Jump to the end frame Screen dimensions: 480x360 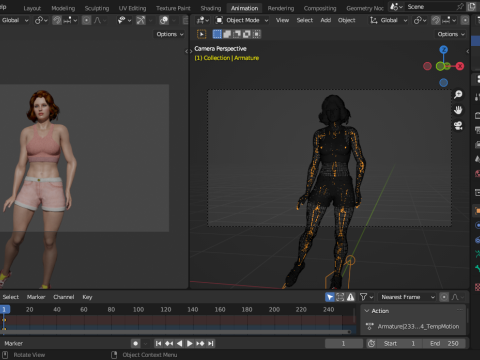pyautogui.click(x=210, y=343)
